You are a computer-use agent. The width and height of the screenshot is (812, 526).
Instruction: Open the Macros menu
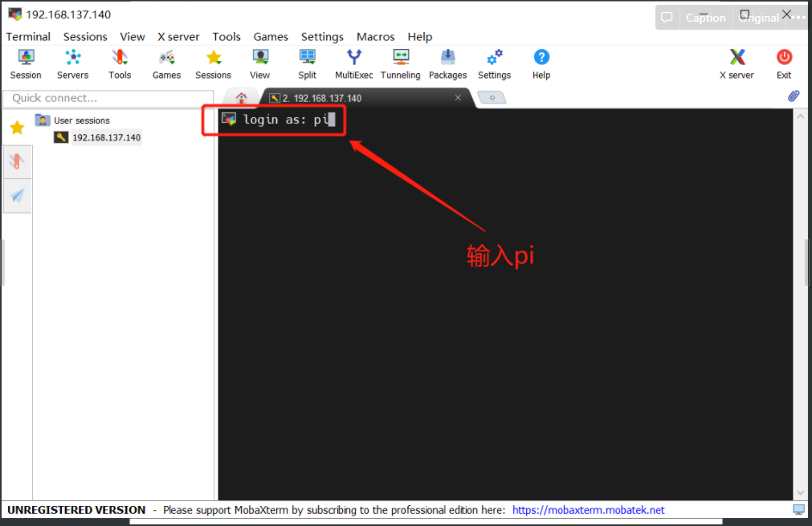tap(376, 37)
